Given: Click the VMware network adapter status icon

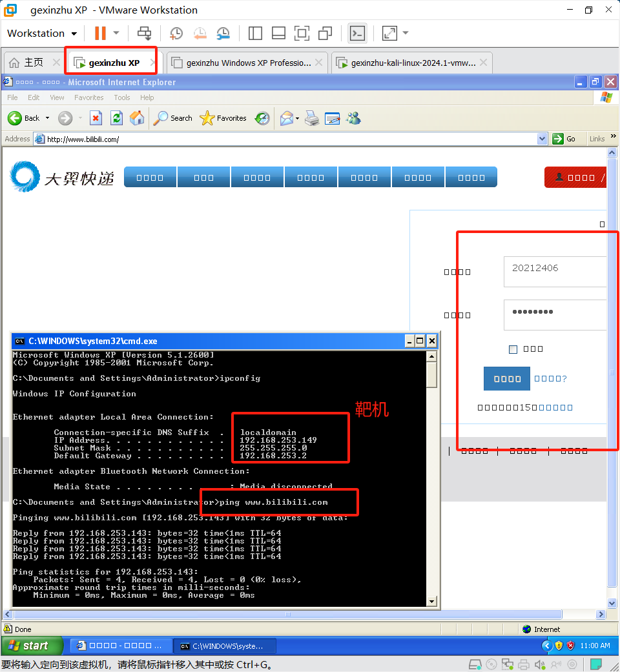Looking at the screenshot, I should tap(508, 665).
